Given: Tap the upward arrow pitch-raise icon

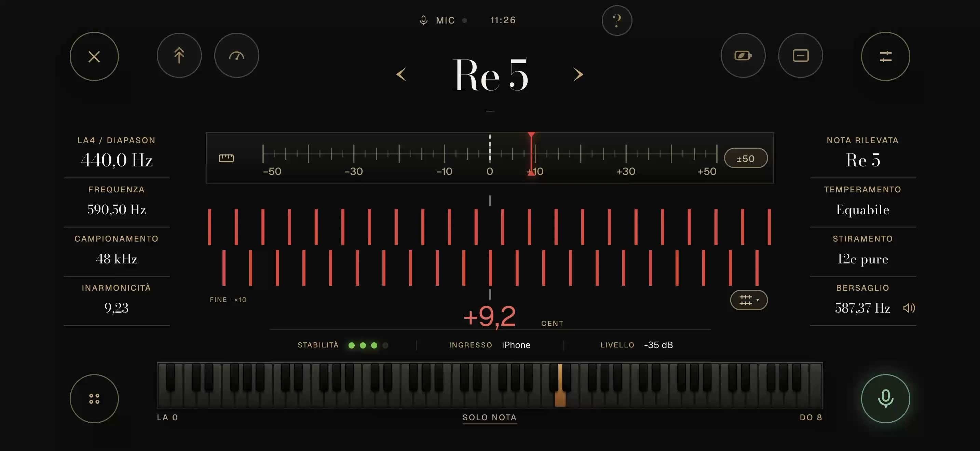Looking at the screenshot, I should pyautogui.click(x=179, y=55).
